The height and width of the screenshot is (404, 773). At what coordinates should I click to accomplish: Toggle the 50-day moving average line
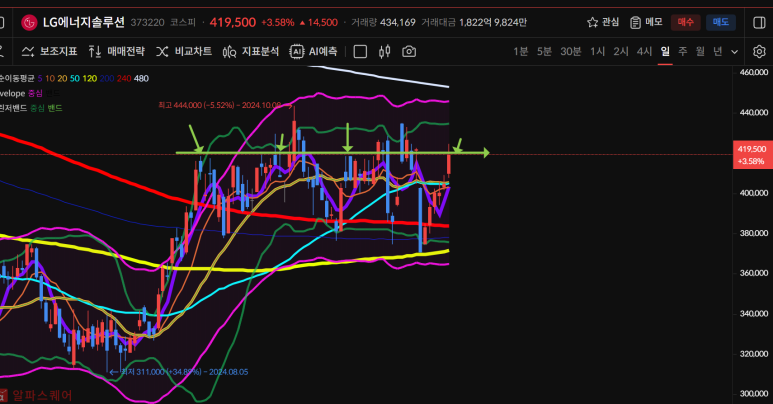pos(75,78)
